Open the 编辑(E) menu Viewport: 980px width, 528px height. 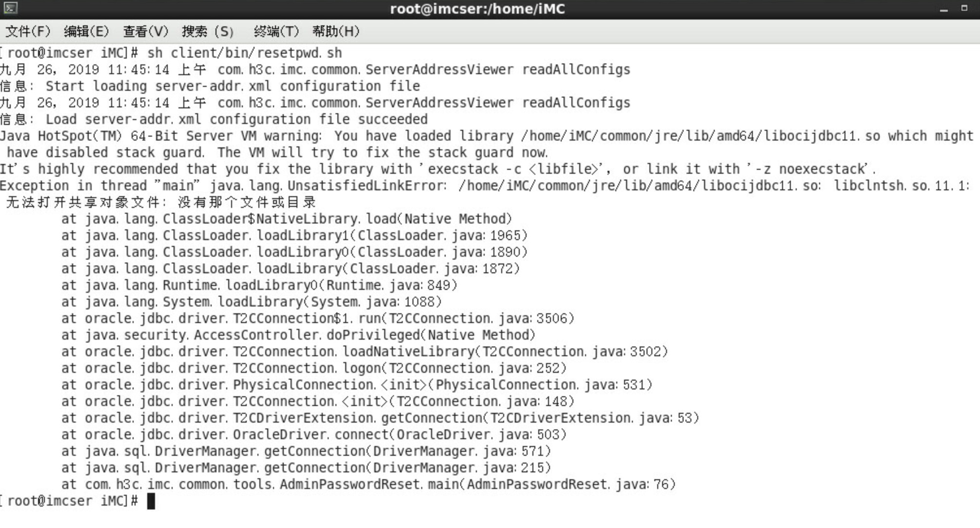click(x=86, y=32)
